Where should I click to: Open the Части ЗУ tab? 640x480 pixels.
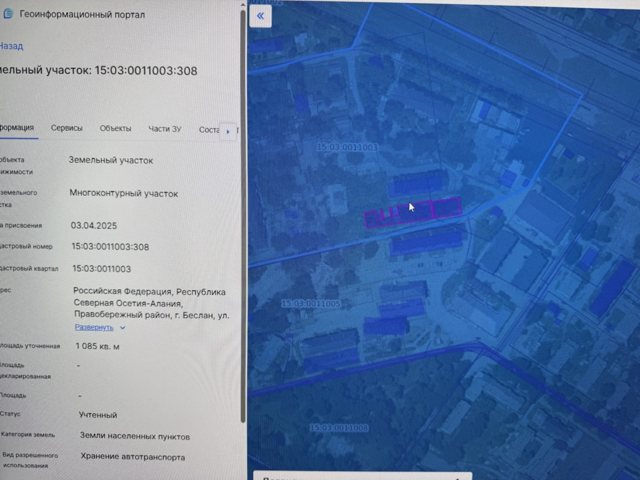coord(165,129)
